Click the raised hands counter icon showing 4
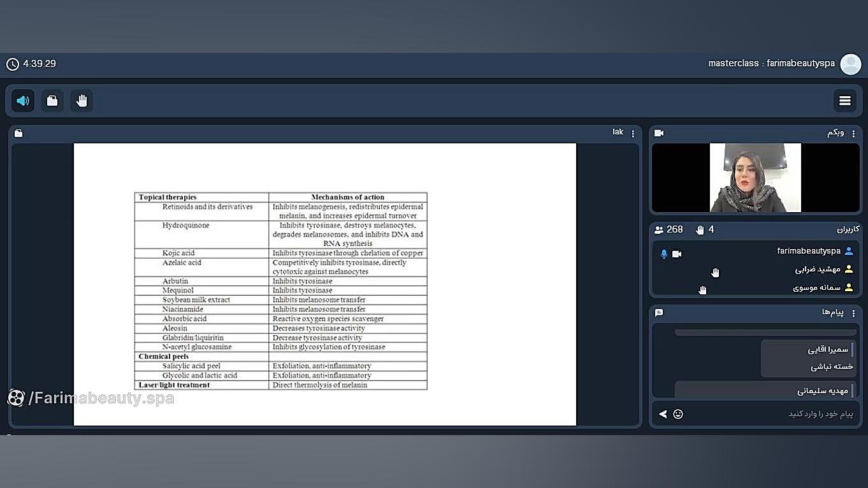 pos(700,230)
